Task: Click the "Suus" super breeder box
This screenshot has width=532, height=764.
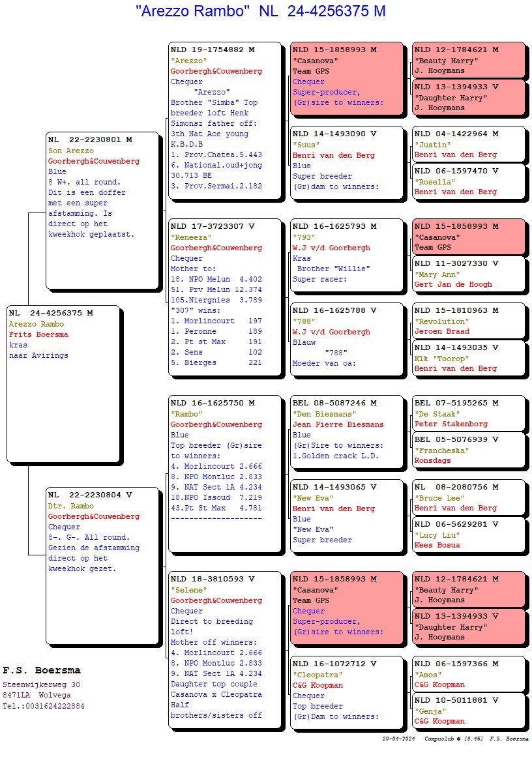Action: tap(346, 162)
